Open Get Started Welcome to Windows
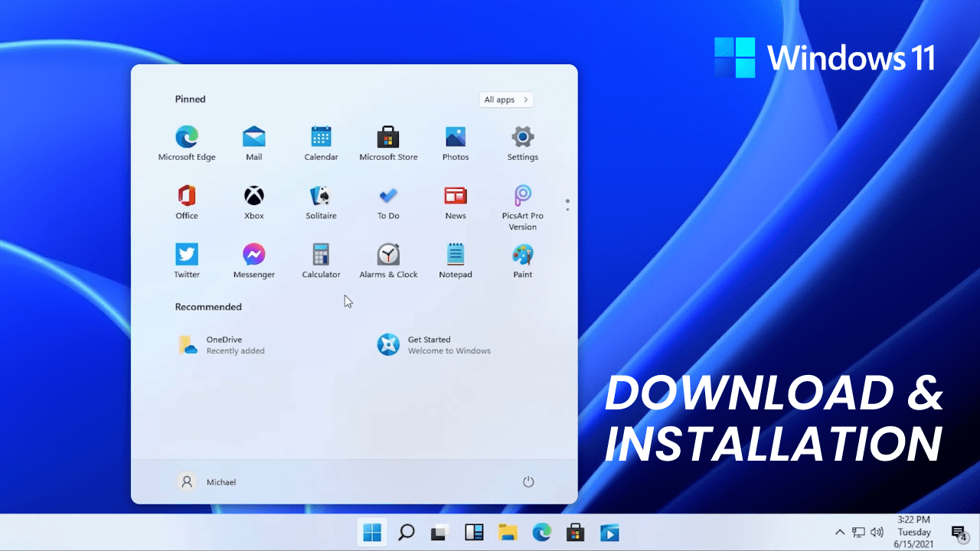This screenshot has width=980, height=551. (434, 345)
